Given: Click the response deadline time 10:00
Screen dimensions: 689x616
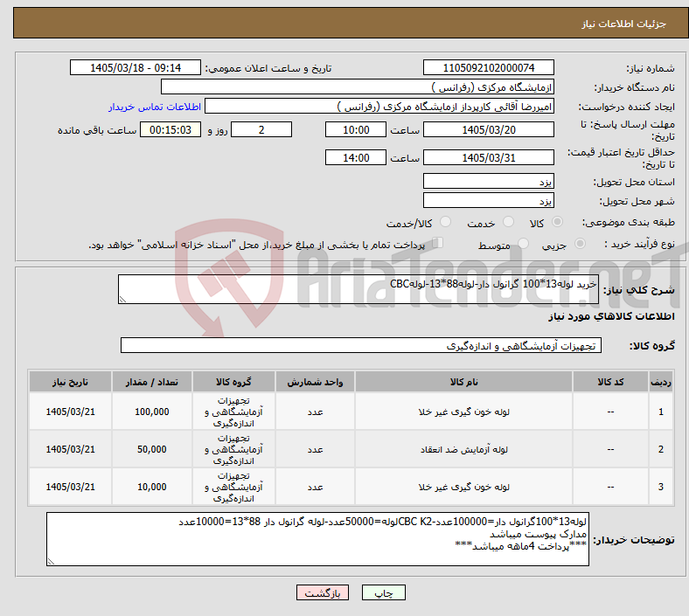Looking at the screenshot, I should click(x=356, y=129).
